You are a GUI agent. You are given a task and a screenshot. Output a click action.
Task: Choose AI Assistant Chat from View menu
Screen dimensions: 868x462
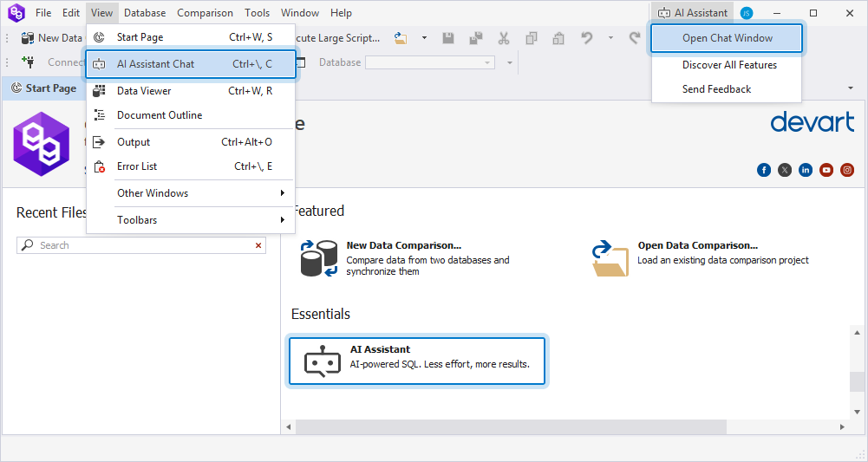pyautogui.click(x=191, y=64)
